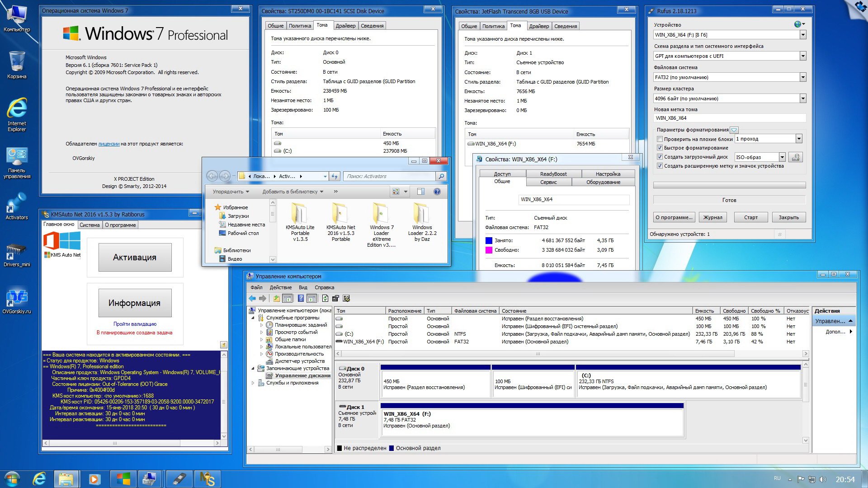868x488 pixels.
Task: Click the Refresh icon in Computer Management toolbar
Action: (325, 298)
